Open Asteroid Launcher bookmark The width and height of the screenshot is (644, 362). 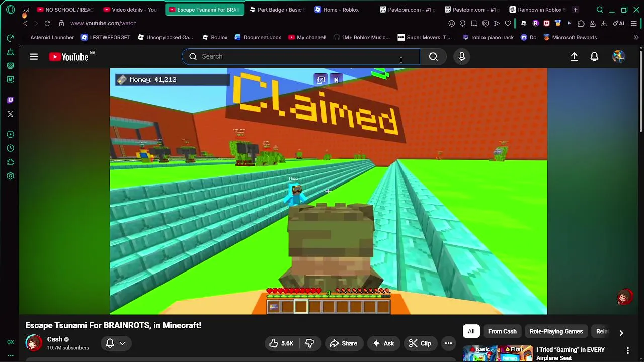[52, 37]
